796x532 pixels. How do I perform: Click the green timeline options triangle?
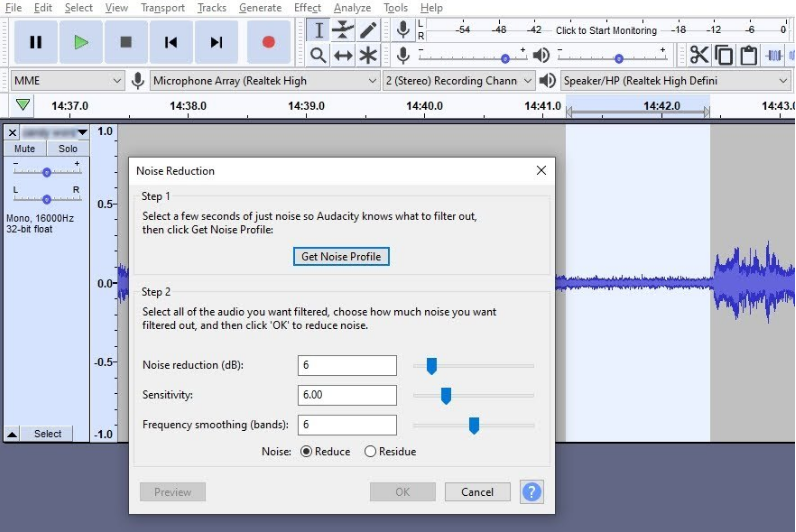(23, 105)
